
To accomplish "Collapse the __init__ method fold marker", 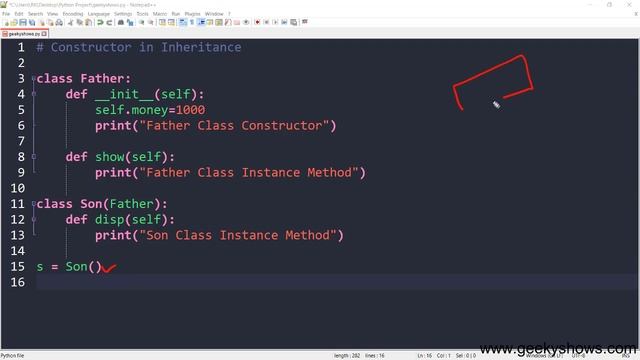I will [x=34, y=94].
